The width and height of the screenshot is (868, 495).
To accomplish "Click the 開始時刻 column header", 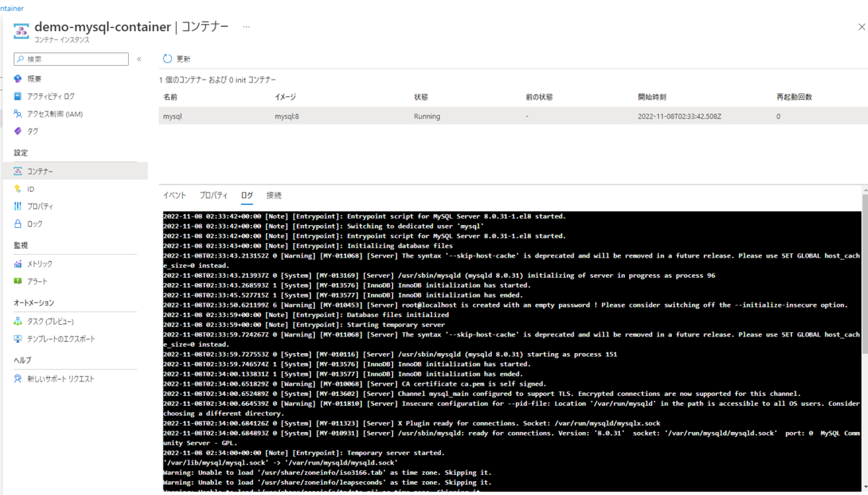I will point(652,97).
